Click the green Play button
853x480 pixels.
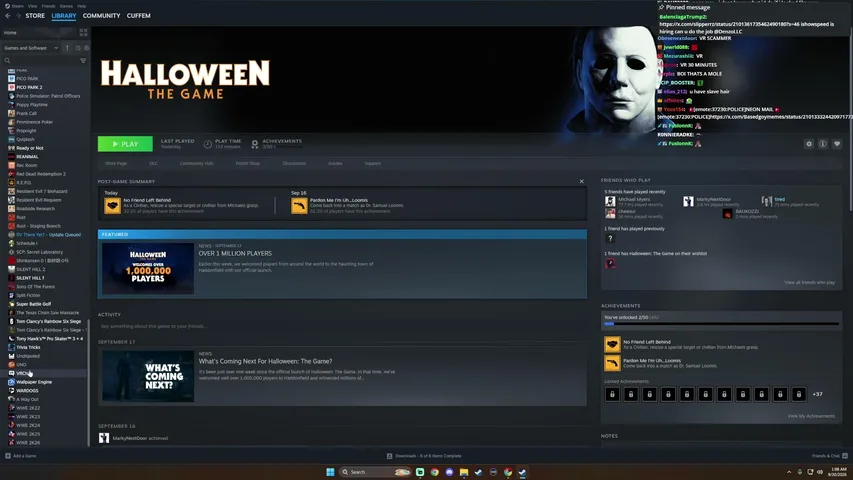[125, 144]
